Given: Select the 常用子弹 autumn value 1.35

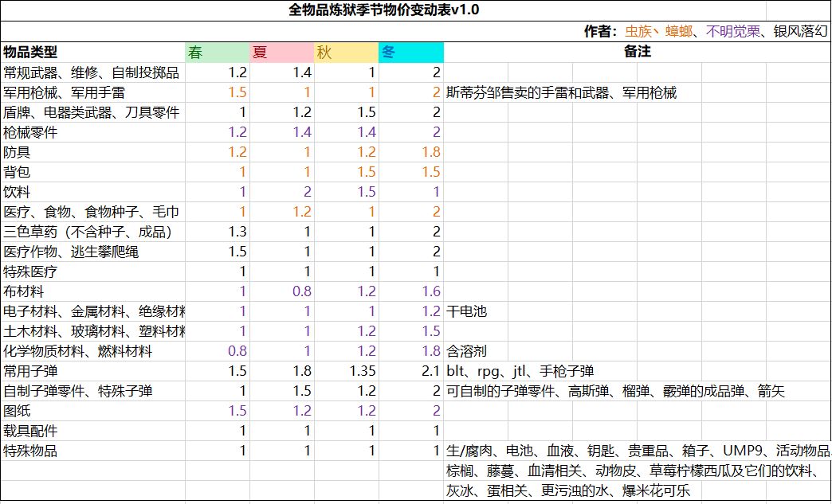Looking at the screenshot, I should [347, 371].
